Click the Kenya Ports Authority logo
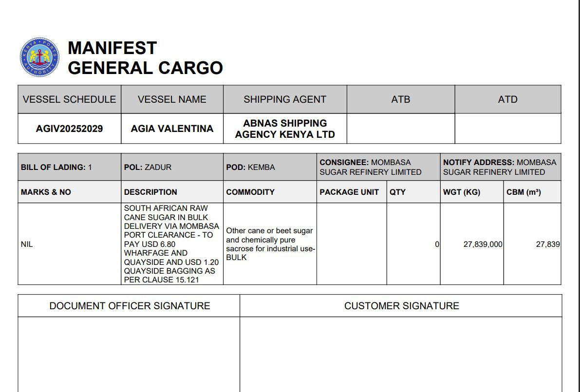 click(x=40, y=57)
